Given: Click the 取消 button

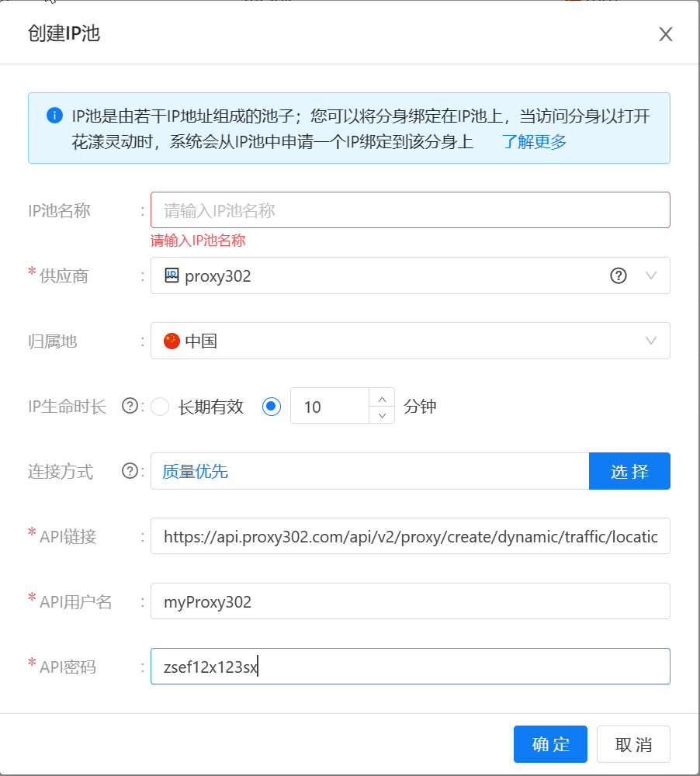Looking at the screenshot, I should tap(633, 744).
